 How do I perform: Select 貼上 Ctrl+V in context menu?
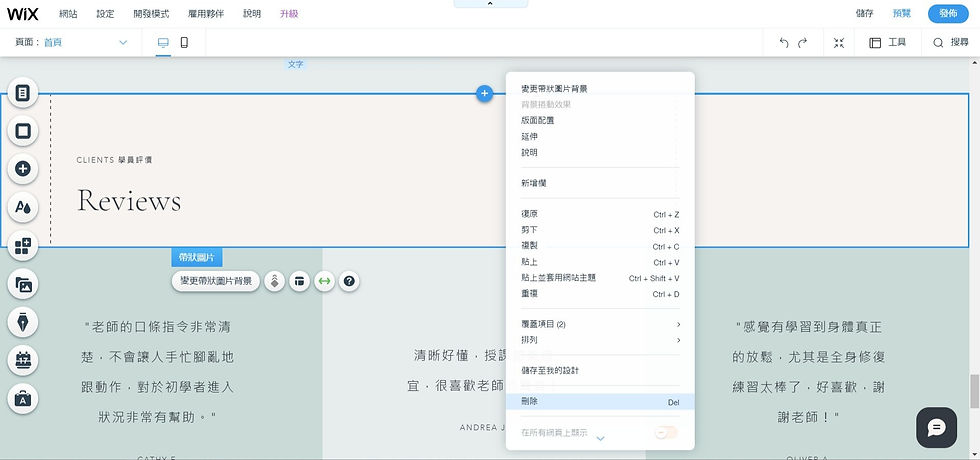(600, 262)
